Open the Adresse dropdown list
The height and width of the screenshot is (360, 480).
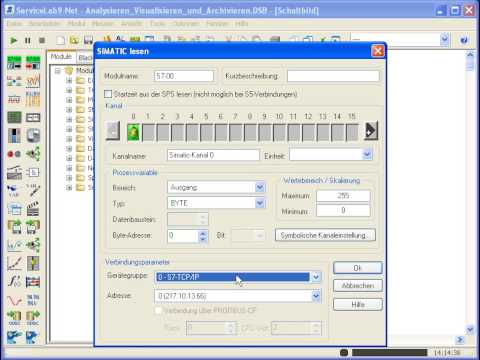pyautogui.click(x=316, y=296)
